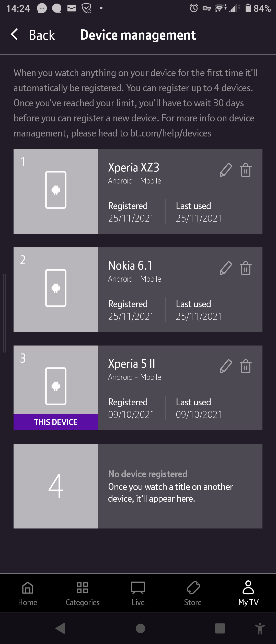
Task: Tap the accessibility shortcut icon
Action: (x=260, y=628)
